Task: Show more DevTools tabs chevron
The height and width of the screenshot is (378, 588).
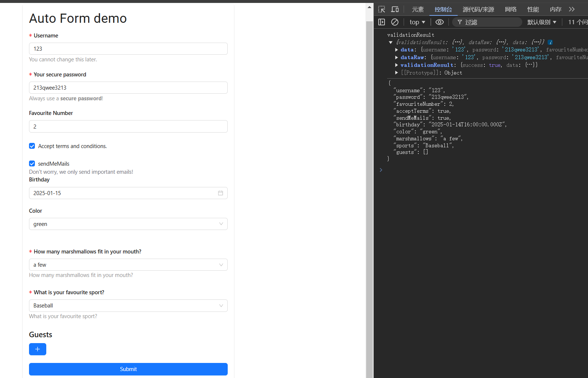Action: (571, 9)
